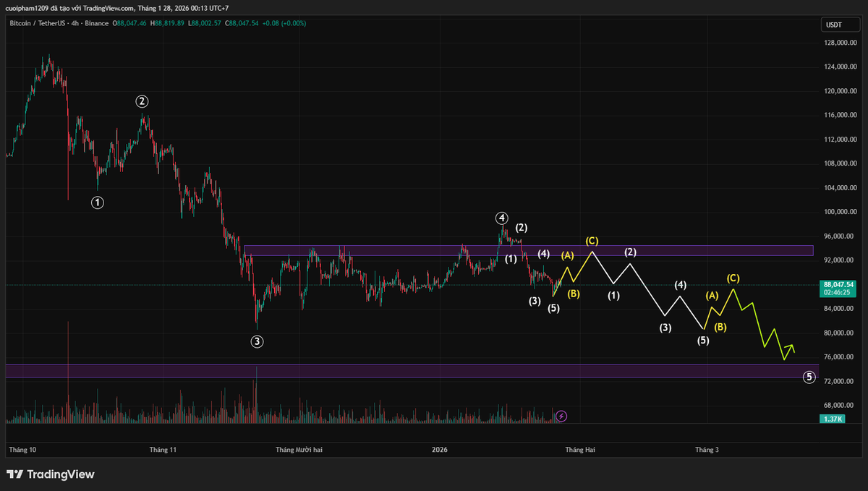Click the +0.08 (+0.00%) change value

click(x=285, y=23)
